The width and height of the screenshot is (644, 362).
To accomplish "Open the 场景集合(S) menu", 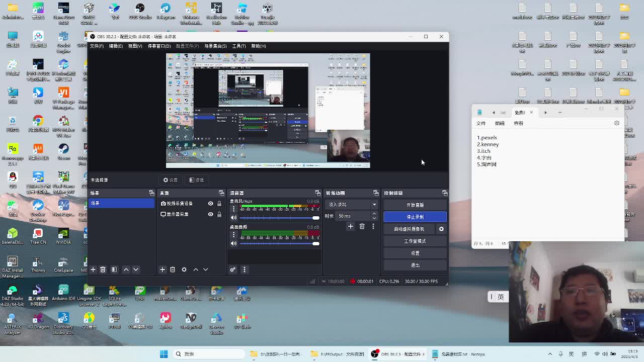I will click(x=215, y=46).
